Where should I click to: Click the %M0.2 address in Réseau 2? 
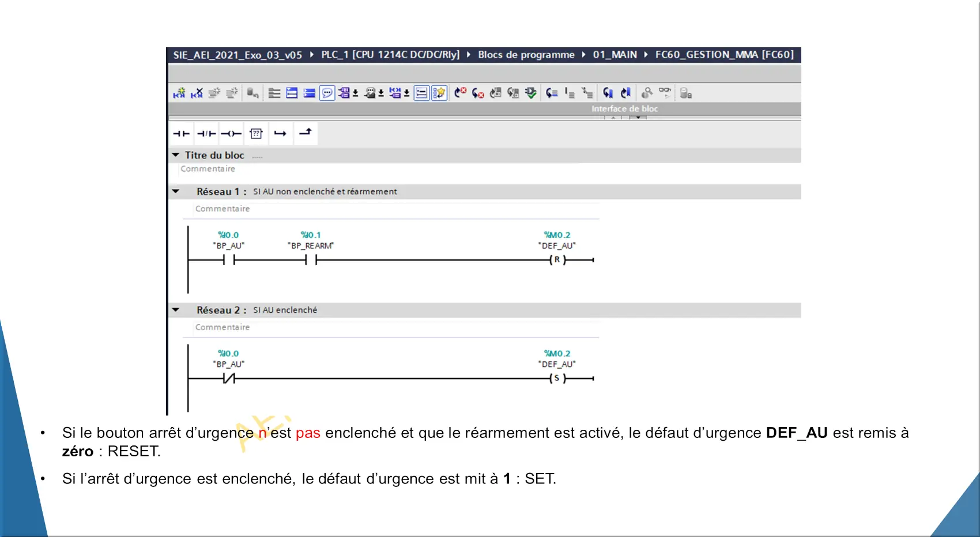tap(557, 354)
